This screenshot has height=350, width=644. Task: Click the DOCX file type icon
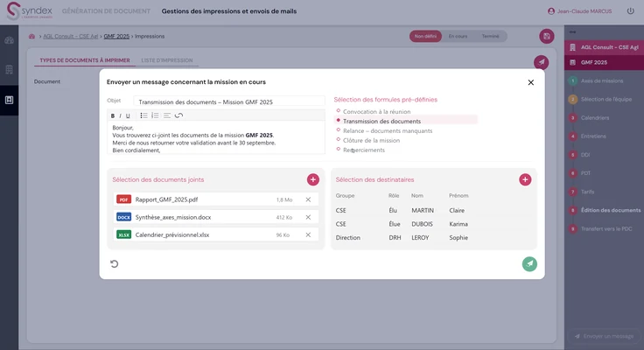click(123, 217)
